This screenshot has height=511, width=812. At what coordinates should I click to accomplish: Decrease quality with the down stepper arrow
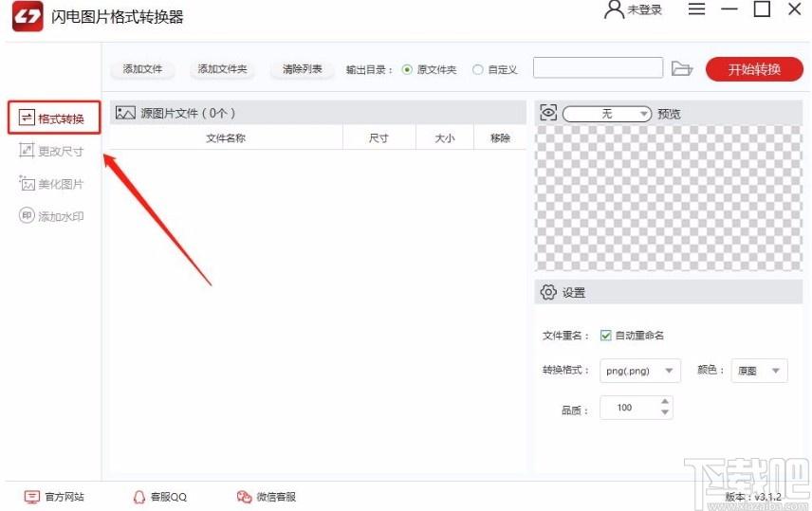(665, 412)
